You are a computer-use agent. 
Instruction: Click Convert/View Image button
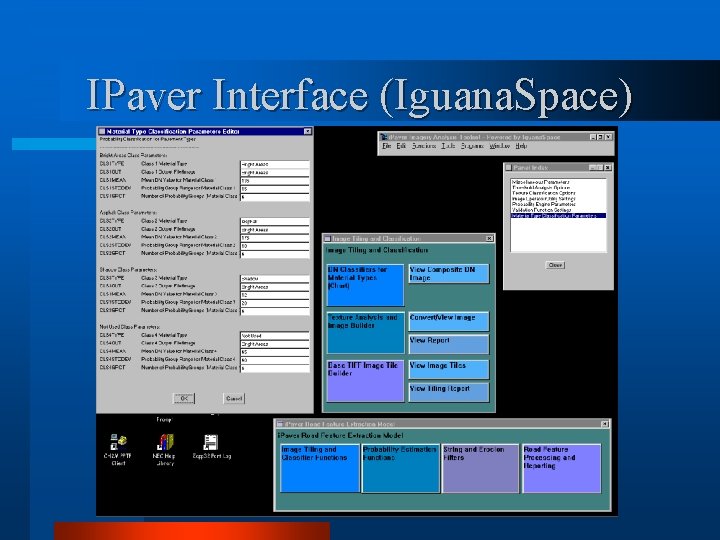[449, 321]
